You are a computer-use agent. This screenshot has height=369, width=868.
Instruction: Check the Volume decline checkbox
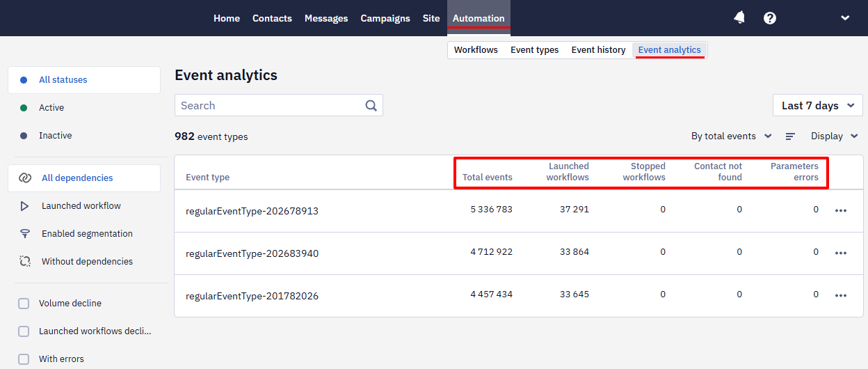pyautogui.click(x=24, y=304)
